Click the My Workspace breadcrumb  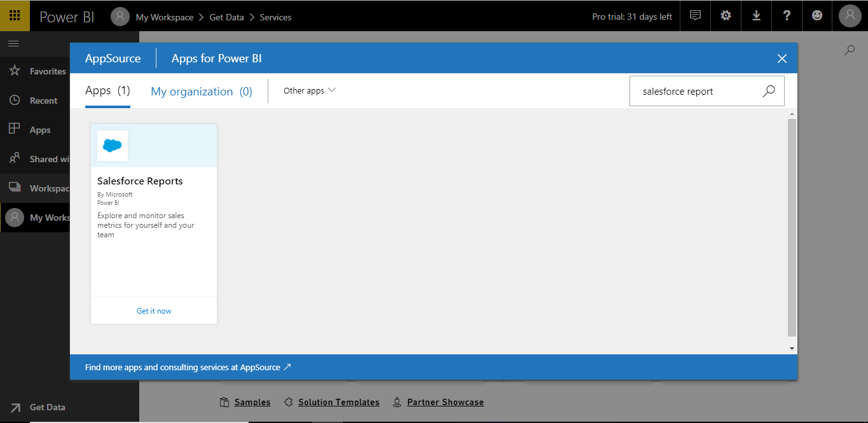[x=165, y=17]
